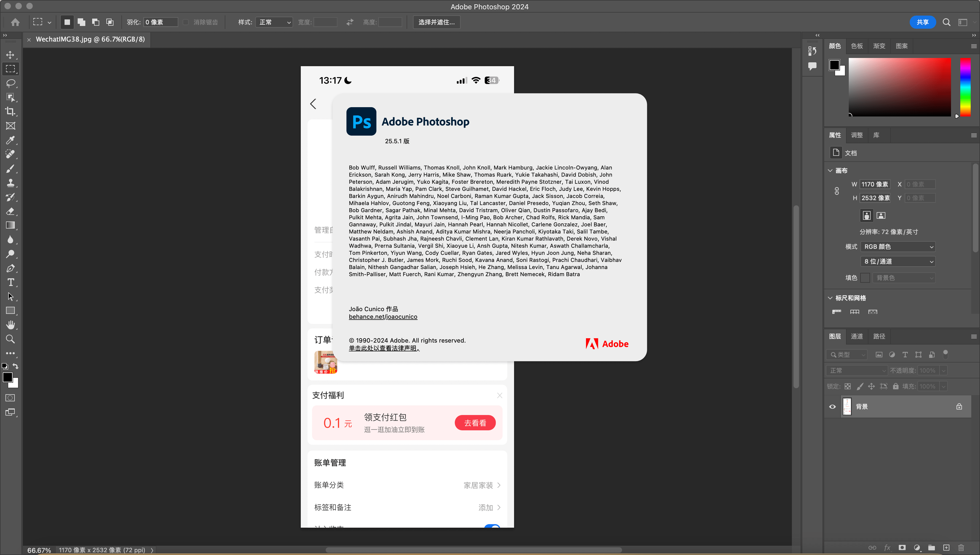Select the Crop tool

(x=10, y=111)
